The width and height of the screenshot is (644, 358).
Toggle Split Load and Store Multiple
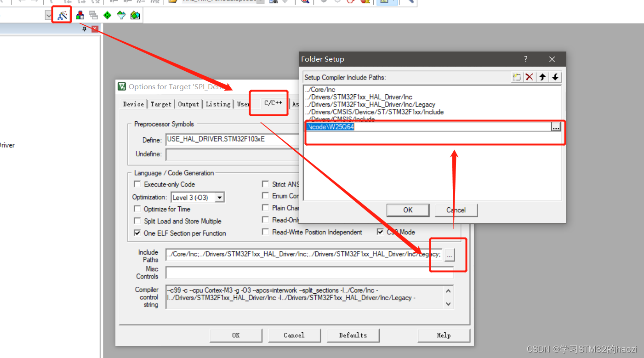coord(137,221)
